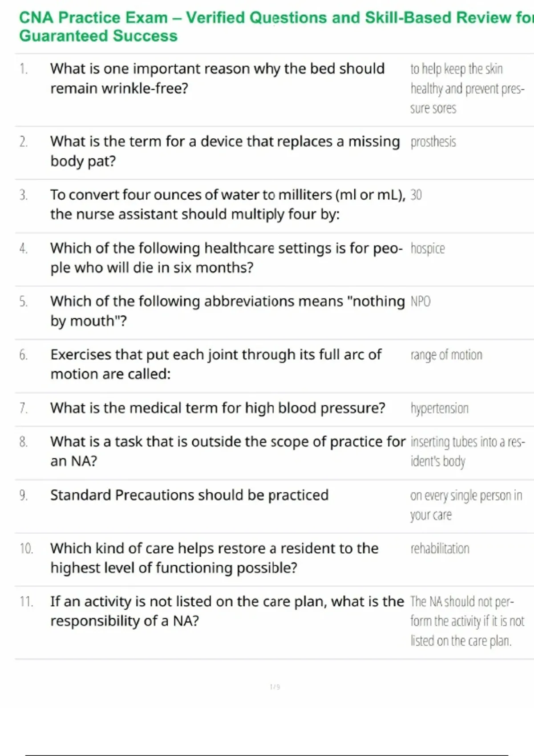Select the Standard Precautions question text
534x756 pixels.
point(189,495)
